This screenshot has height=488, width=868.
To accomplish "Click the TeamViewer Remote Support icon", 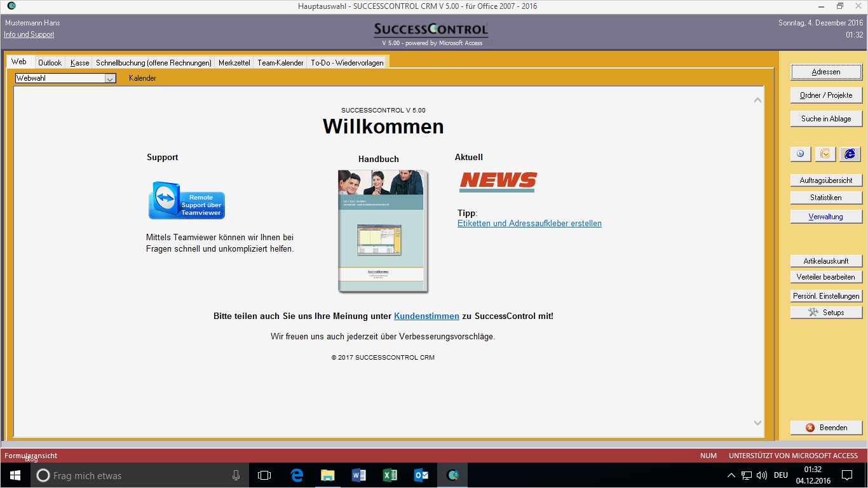I will (187, 200).
